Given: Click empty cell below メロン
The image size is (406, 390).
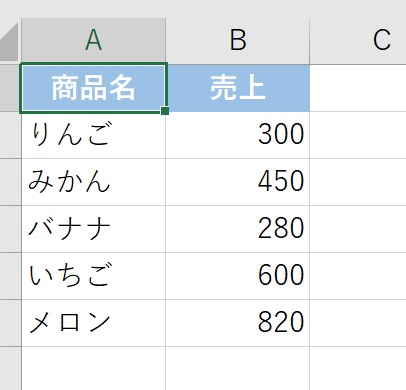Looking at the screenshot, I should click(94, 368).
